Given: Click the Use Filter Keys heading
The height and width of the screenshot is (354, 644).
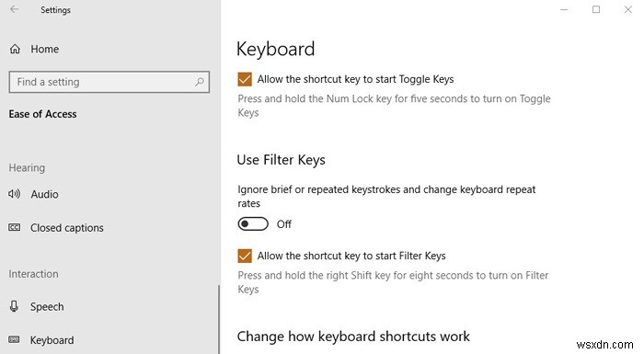Looking at the screenshot, I should tap(281, 160).
